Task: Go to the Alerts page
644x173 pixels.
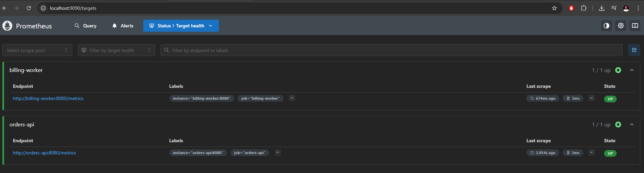Action: click(x=123, y=26)
